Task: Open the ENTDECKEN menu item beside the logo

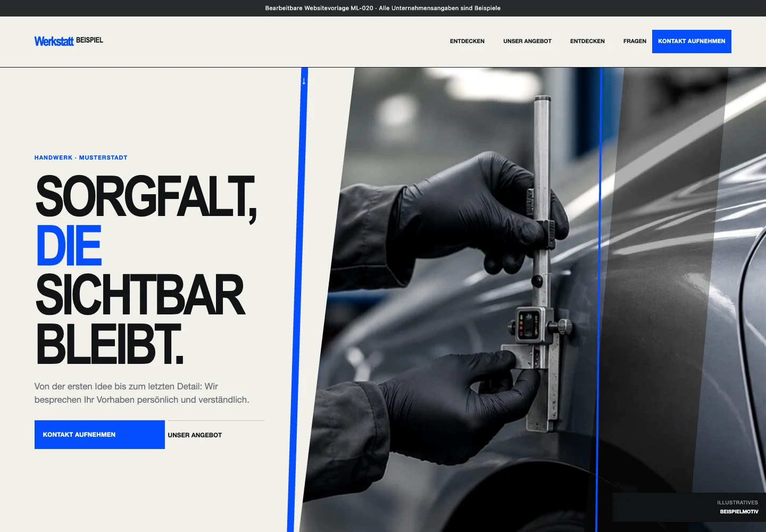Action: [x=467, y=41]
